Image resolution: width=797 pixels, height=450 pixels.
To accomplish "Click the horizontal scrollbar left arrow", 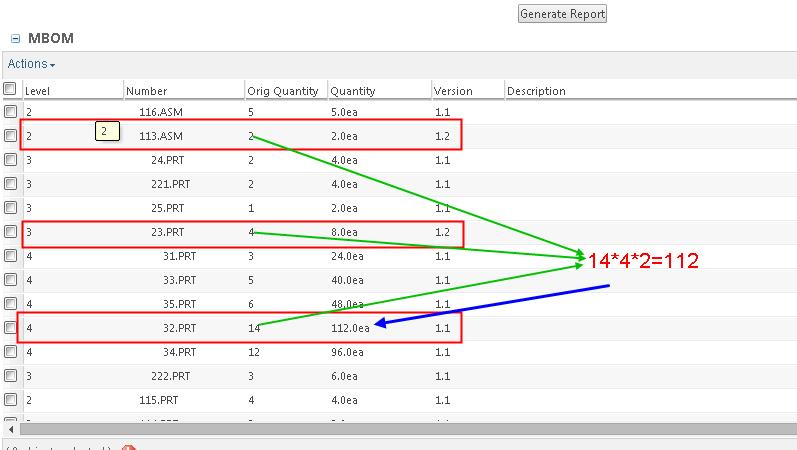I will pos(11,430).
